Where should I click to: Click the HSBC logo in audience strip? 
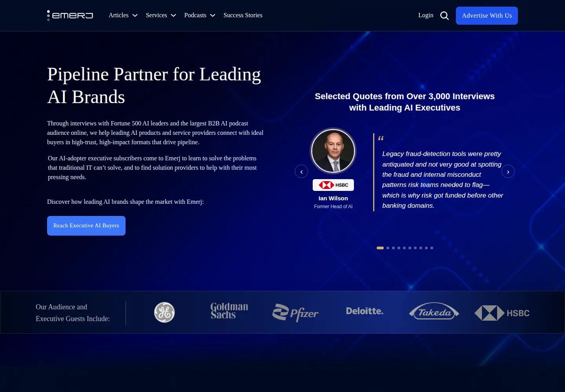pos(502,313)
